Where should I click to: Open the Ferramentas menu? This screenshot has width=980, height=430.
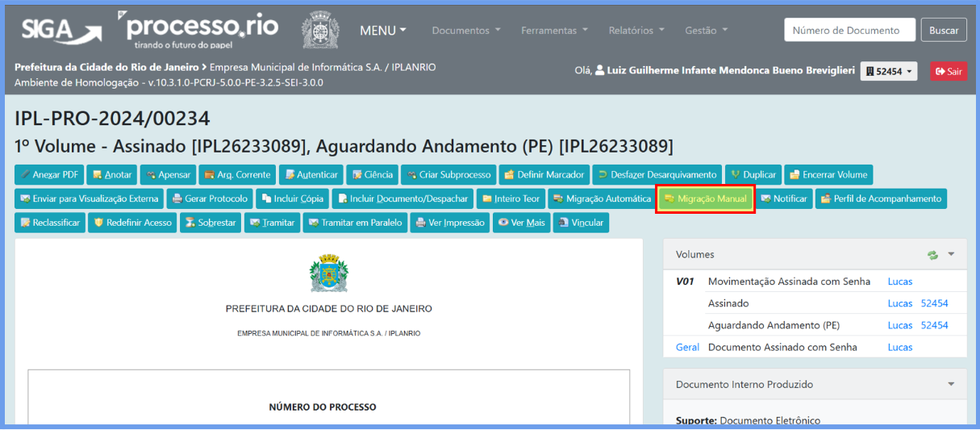tap(554, 31)
